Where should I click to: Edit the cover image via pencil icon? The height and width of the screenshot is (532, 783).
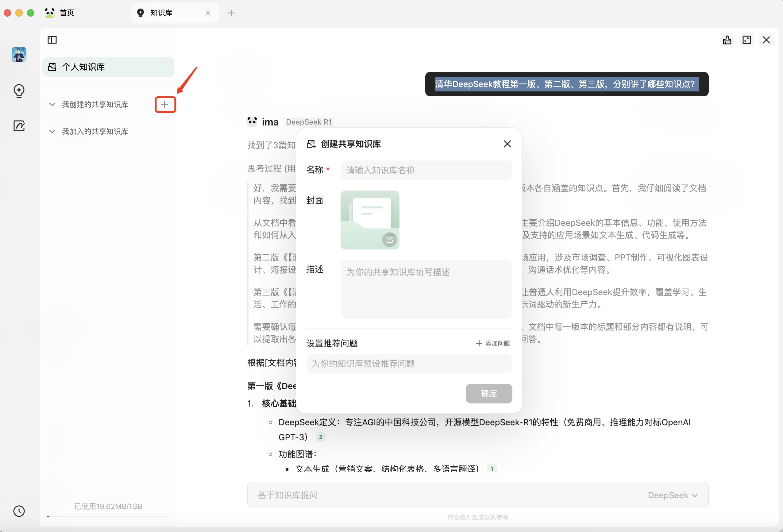389,240
